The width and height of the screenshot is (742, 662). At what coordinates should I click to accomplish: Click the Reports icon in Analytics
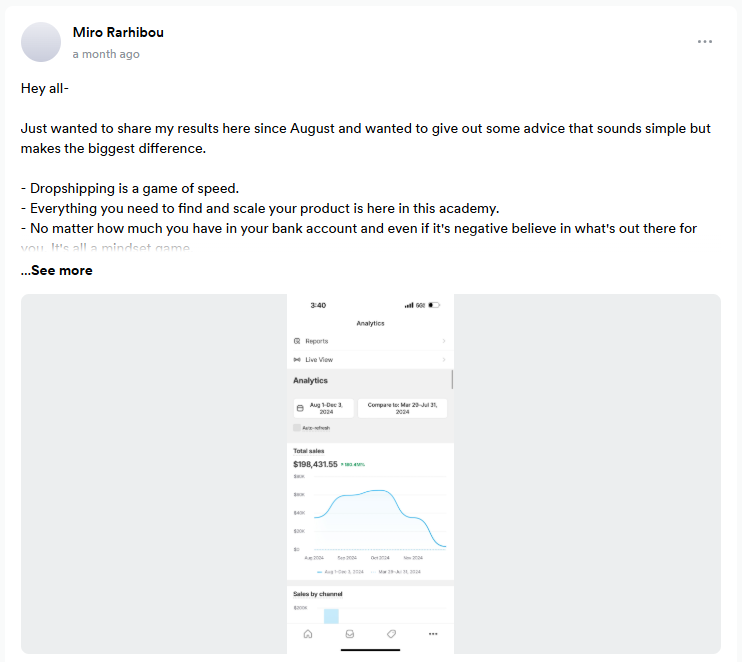297,341
